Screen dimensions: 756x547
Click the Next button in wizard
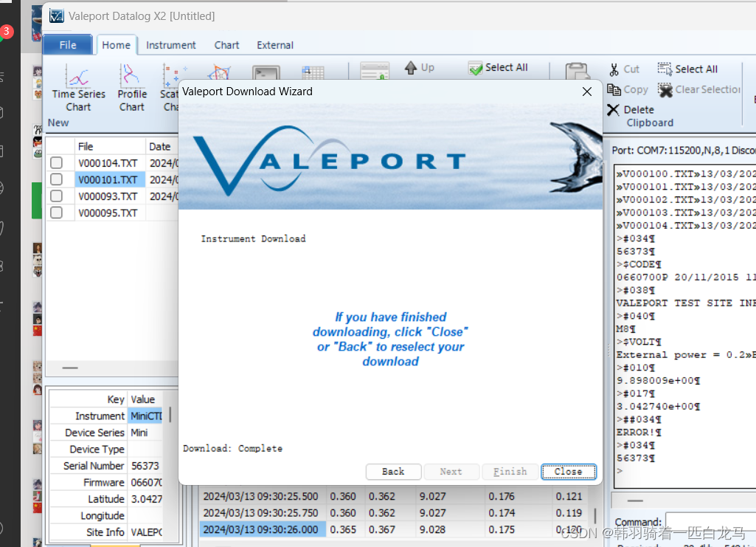451,471
